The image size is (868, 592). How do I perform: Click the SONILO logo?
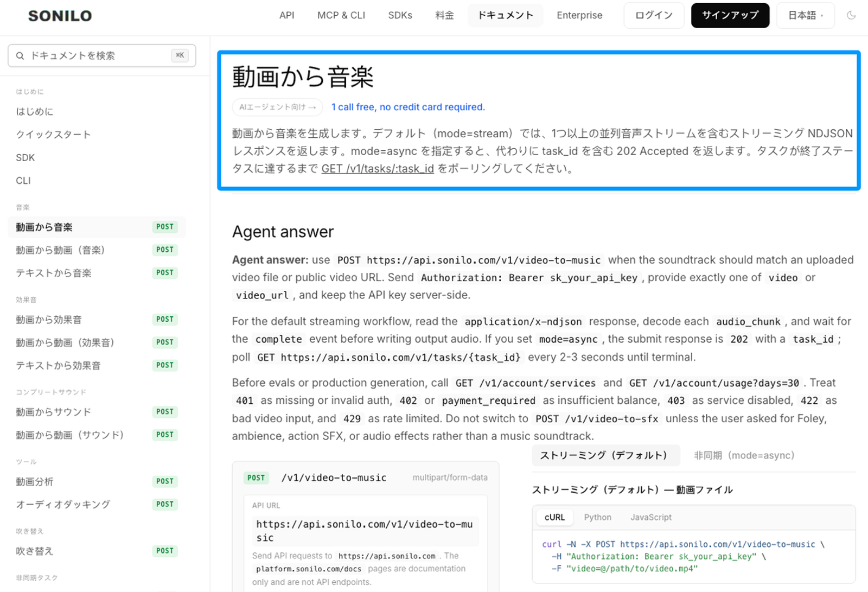(x=60, y=16)
